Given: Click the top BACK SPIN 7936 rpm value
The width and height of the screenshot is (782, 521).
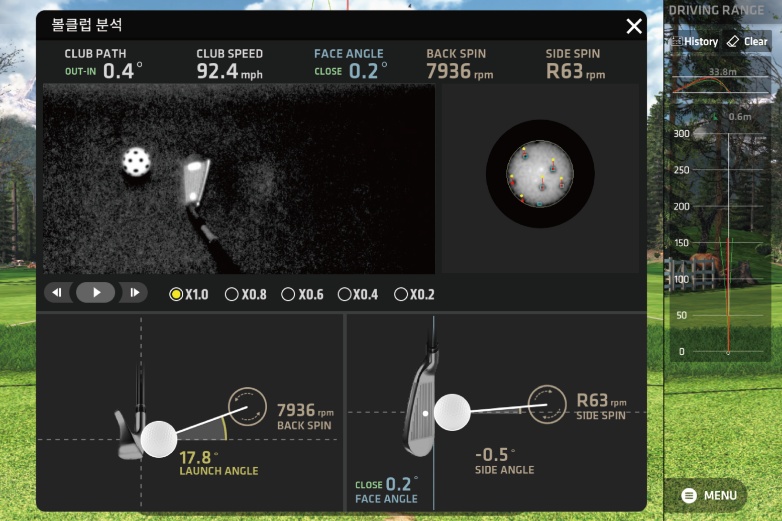Looking at the screenshot, I should (x=459, y=71).
